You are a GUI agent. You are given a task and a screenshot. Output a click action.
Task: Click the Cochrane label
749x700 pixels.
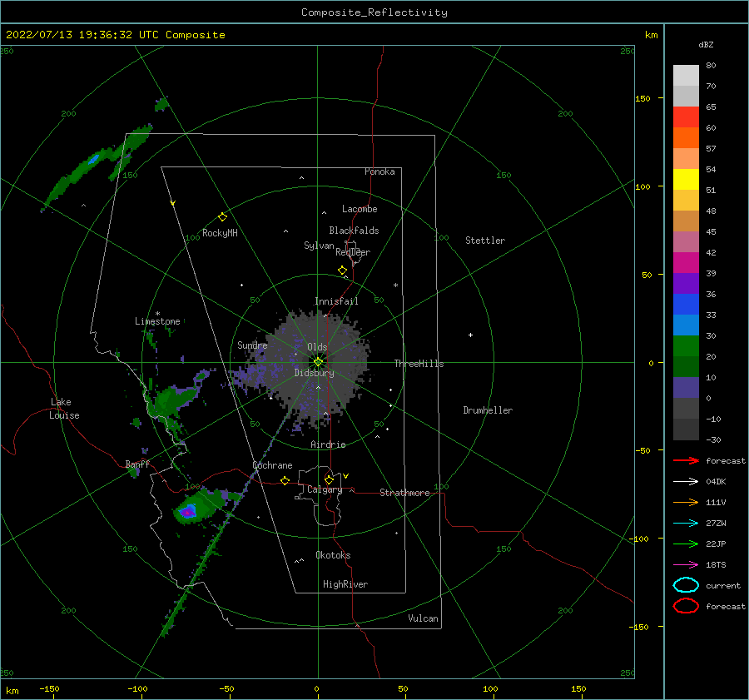pos(272,465)
